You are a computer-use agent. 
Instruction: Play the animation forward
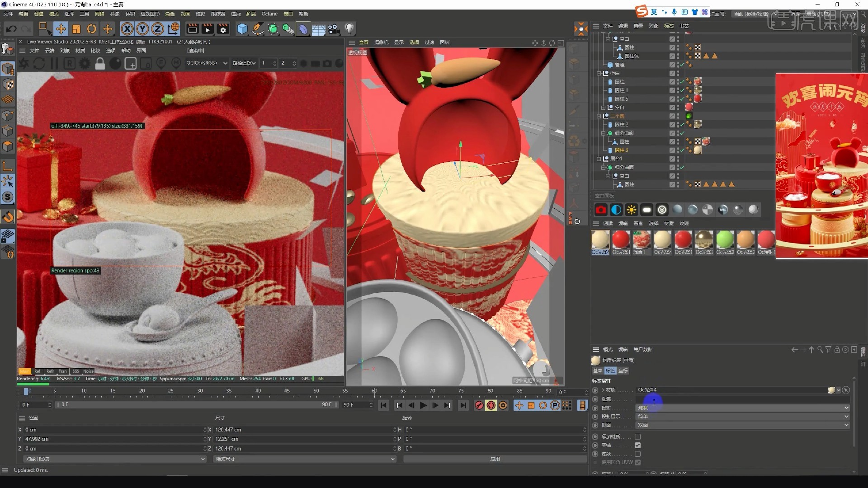423,405
